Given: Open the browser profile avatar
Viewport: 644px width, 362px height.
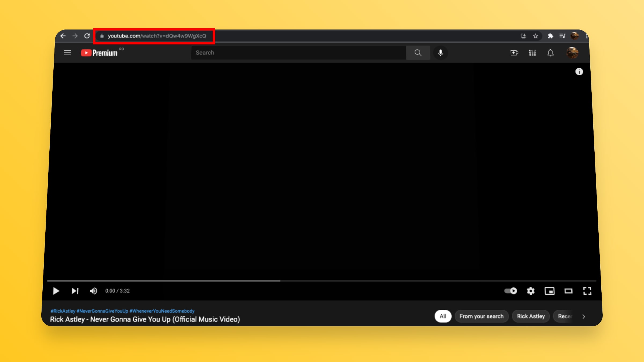Looking at the screenshot, I should coord(575,36).
